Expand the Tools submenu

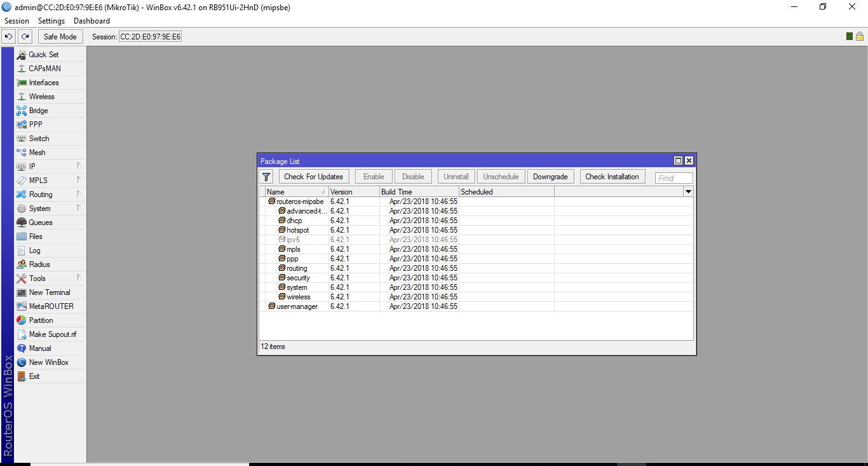50,278
